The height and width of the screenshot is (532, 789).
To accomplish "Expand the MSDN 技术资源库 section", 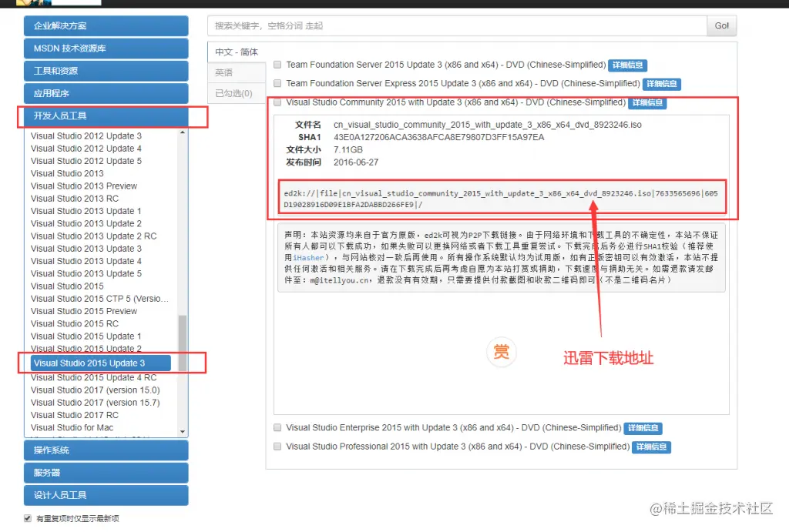I will pyautogui.click(x=106, y=49).
